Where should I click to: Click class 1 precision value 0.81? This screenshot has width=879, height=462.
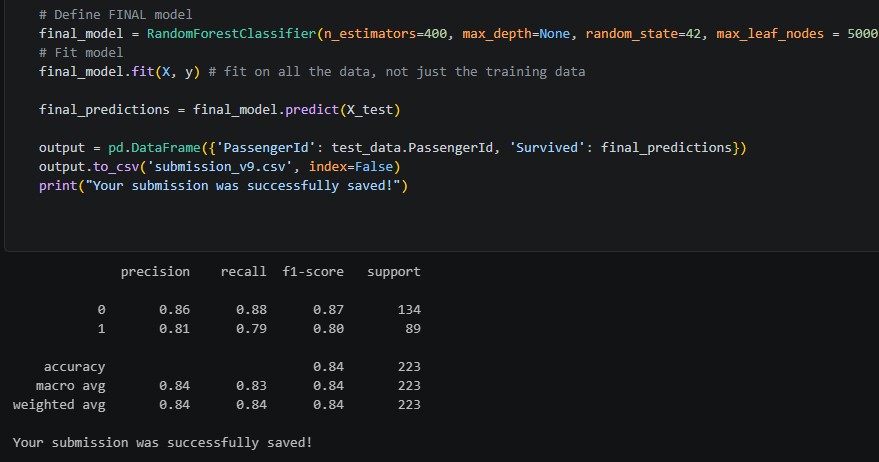174,329
